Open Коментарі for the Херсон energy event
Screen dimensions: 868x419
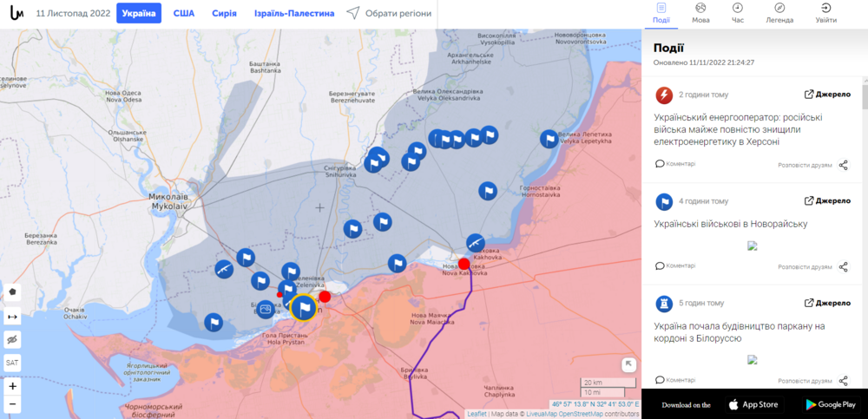tap(675, 164)
